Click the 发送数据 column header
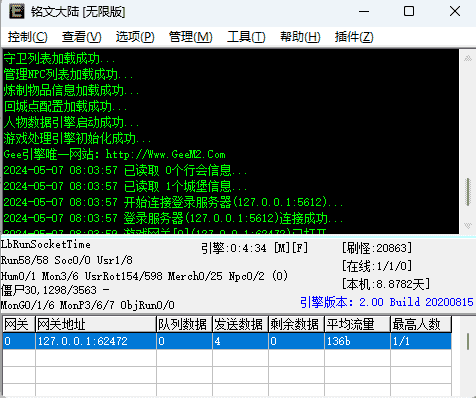This screenshot has width=476, height=398. (x=240, y=324)
